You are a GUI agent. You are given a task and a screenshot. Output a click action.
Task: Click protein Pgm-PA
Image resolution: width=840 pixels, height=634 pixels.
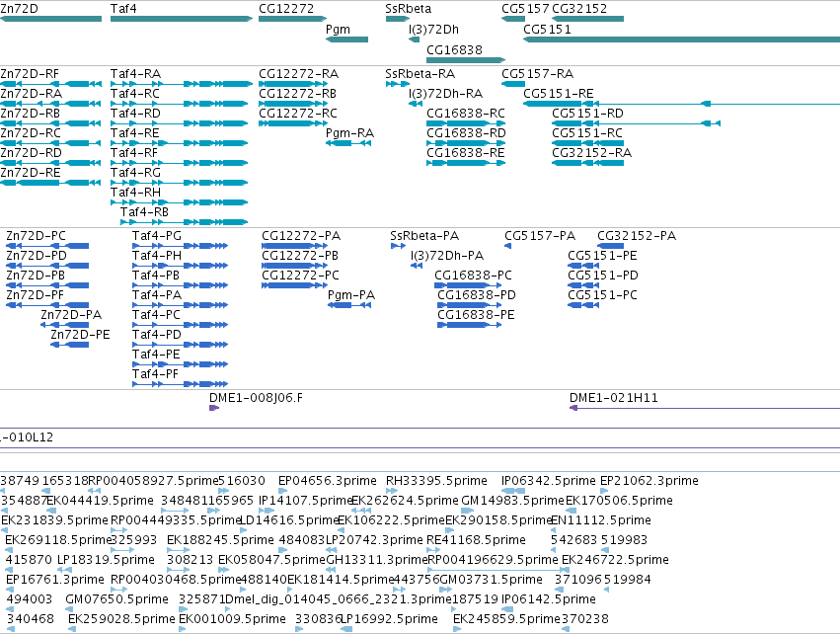point(351,295)
